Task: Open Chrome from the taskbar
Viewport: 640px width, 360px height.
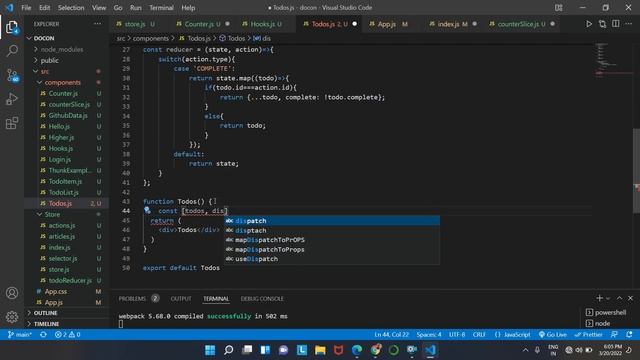Action: click(376, 350)
